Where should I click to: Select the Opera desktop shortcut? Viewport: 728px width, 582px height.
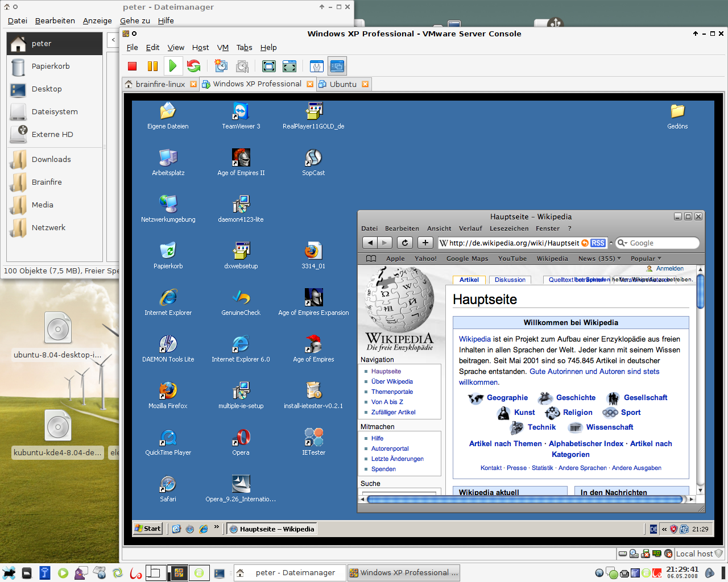(241, 442)
